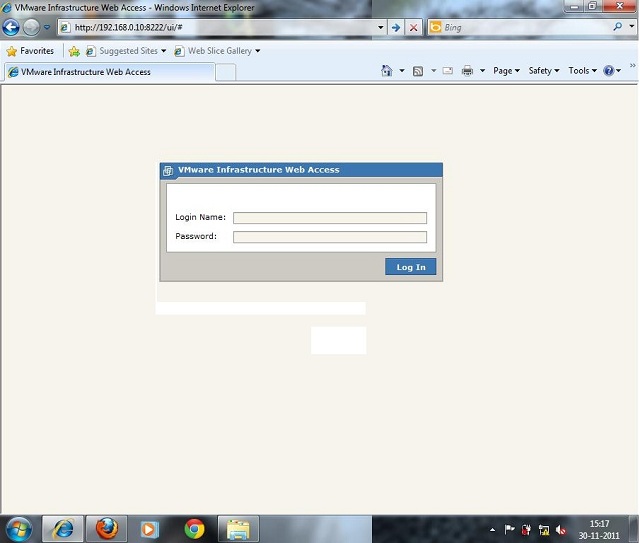The height and width of the screenshot is (543, 640).
Task: Click the Home page icon
Action: 386,71
